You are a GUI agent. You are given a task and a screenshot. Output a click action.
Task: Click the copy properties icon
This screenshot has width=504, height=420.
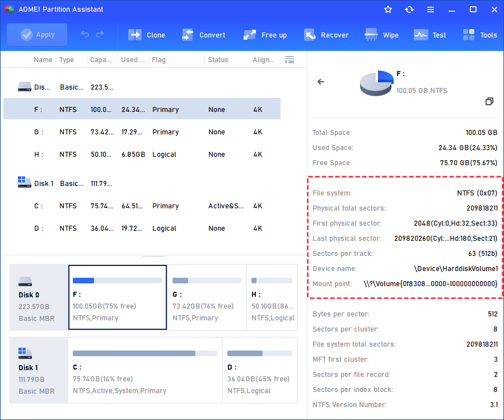(489, 101)
